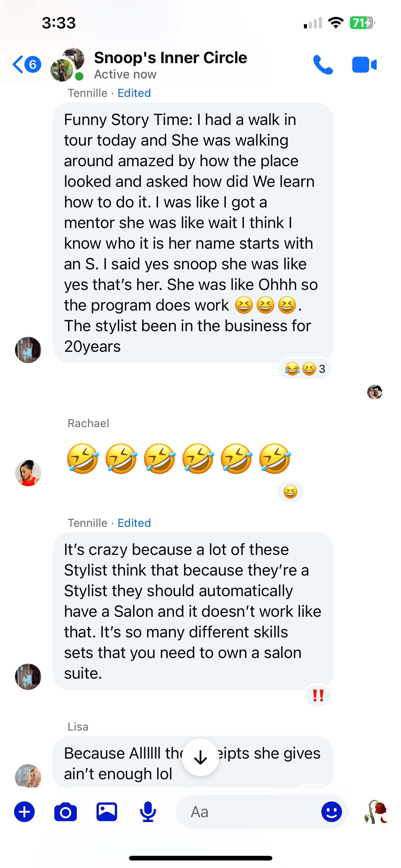401x868 pixels.
Task: Open Snoop's Inner Circle group details
Action: 171,65
